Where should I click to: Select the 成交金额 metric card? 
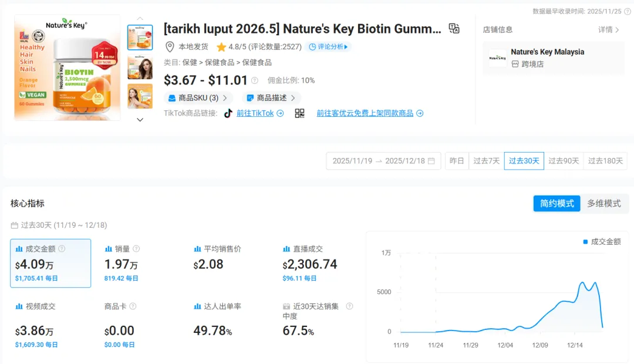50,263
